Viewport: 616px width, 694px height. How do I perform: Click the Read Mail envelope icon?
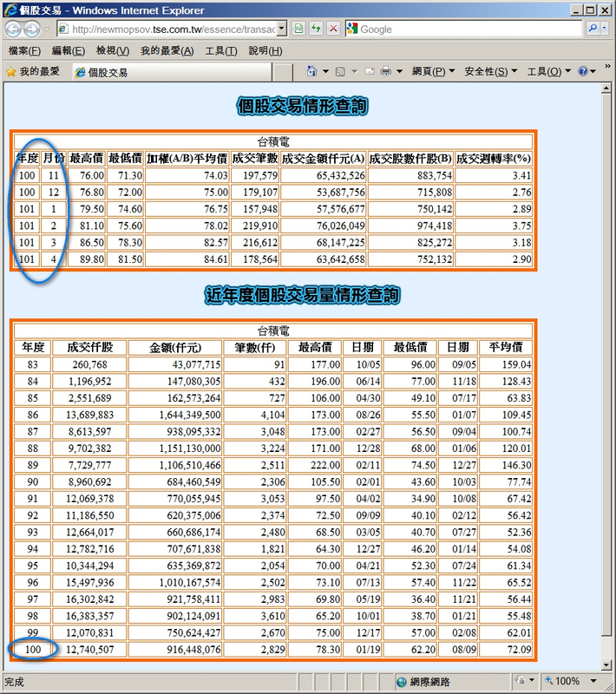click(x=370, y=71)
